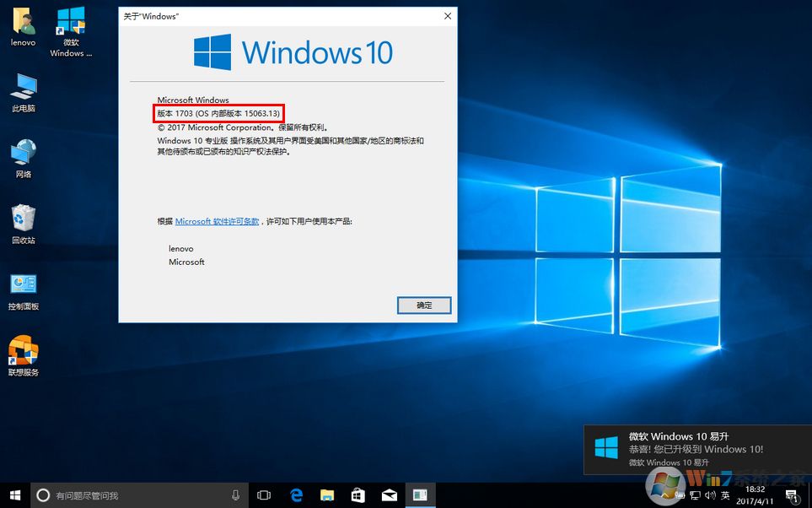812x508 pixels.
Task: Select the winver window taskbar button
Action: click(420, 495)
